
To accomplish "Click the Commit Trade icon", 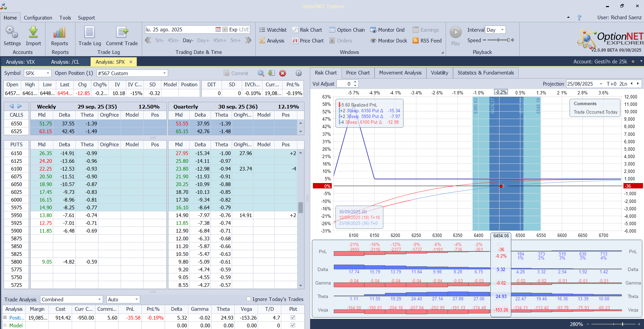I will pyautogui.click(x=122, y=33).
